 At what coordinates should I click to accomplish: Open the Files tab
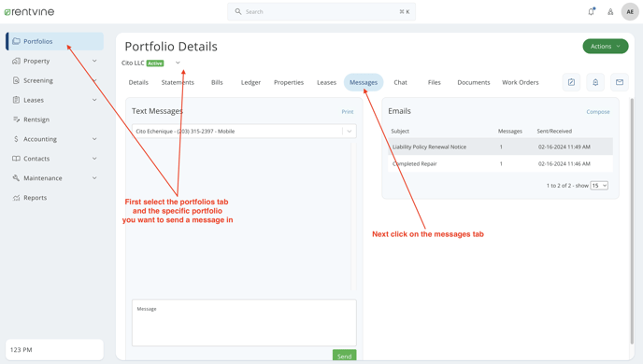[435, 82]
